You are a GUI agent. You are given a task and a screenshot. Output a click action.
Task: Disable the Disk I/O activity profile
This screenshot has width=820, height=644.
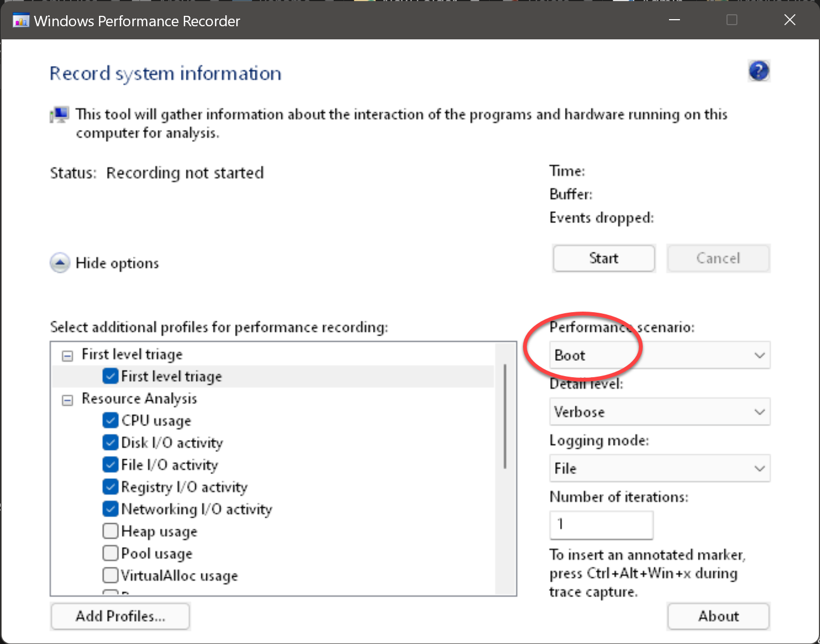click(x=110, y=442)
